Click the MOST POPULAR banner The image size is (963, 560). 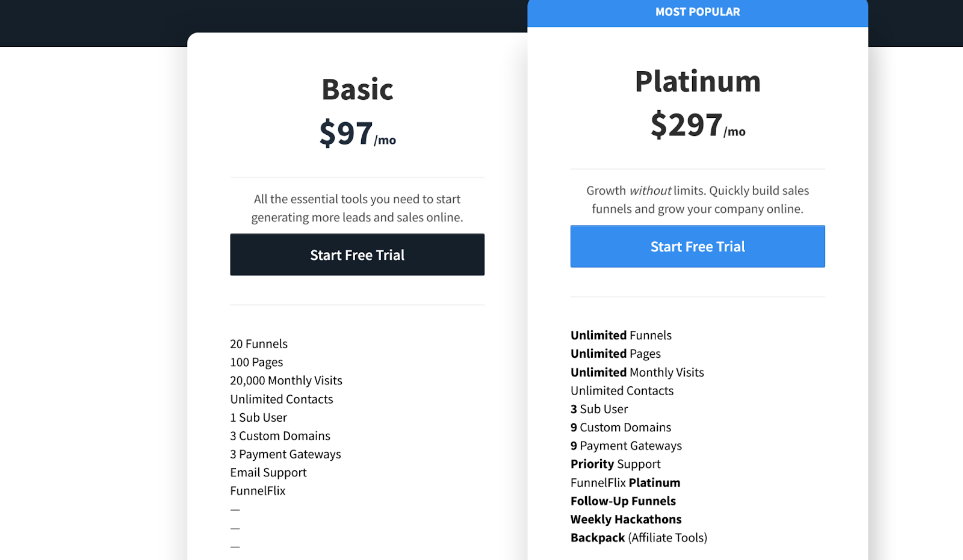click(x=698, y=12)
